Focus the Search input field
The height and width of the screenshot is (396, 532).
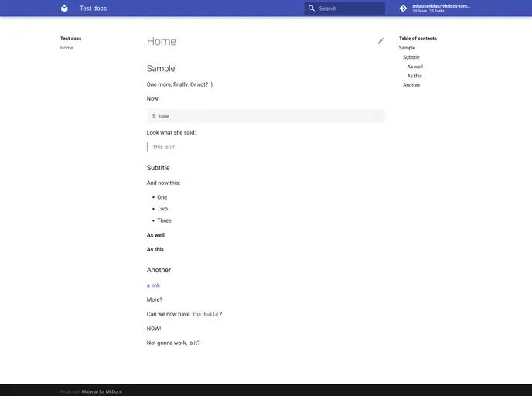coord(344,9)
